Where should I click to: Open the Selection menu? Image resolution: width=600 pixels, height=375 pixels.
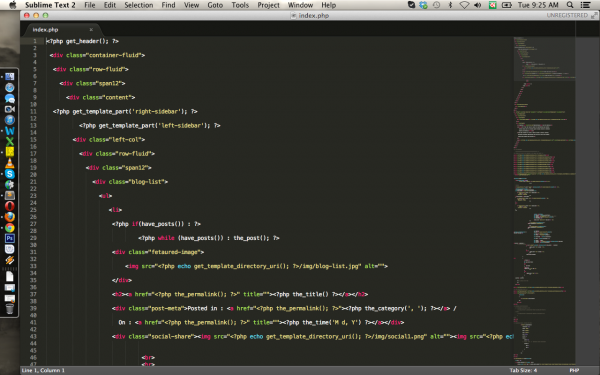pos(139,5)
